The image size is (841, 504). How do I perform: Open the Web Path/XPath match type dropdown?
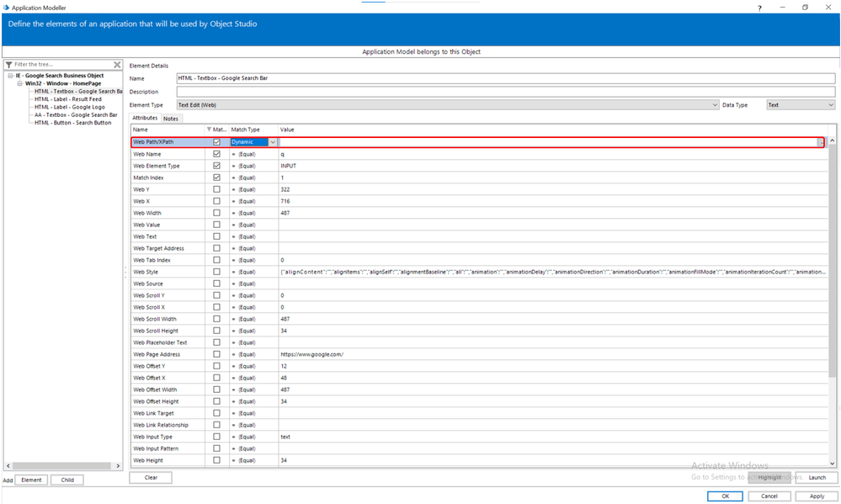point(273,142)
